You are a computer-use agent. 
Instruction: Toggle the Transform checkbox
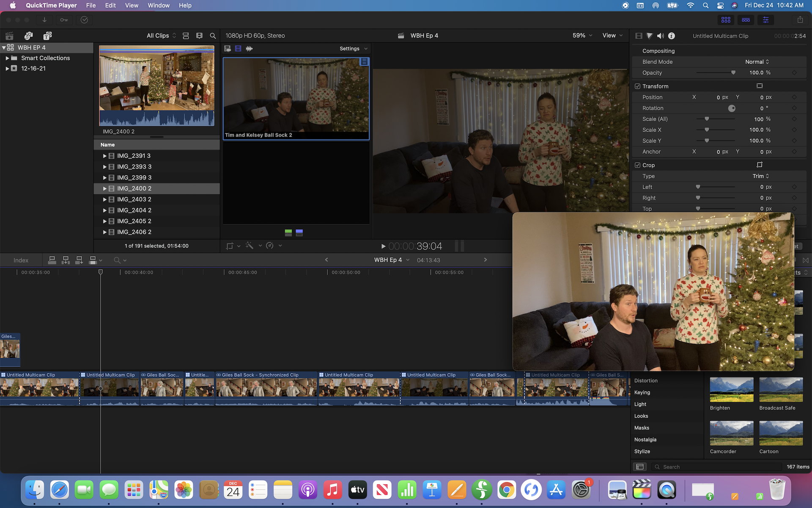[637, 86]
